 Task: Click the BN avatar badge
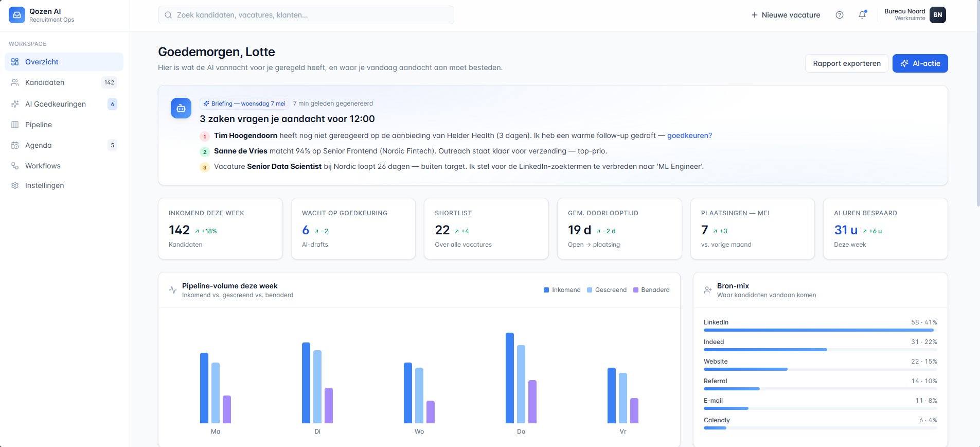click(938, 15)
